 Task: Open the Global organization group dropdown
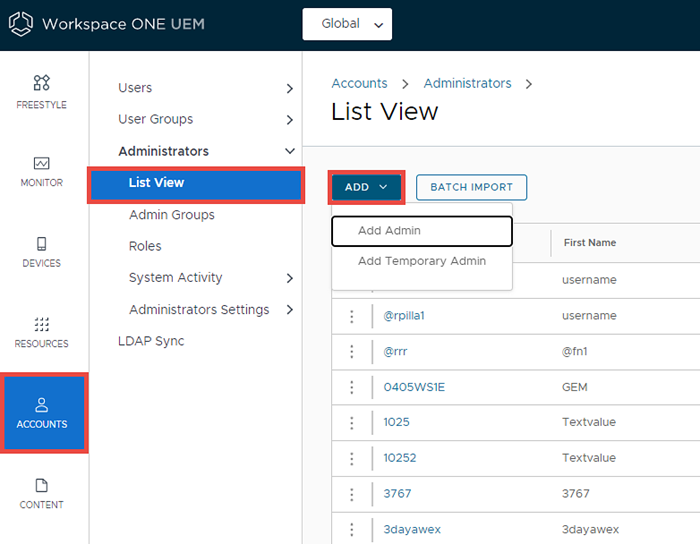(x=347, y=24)
